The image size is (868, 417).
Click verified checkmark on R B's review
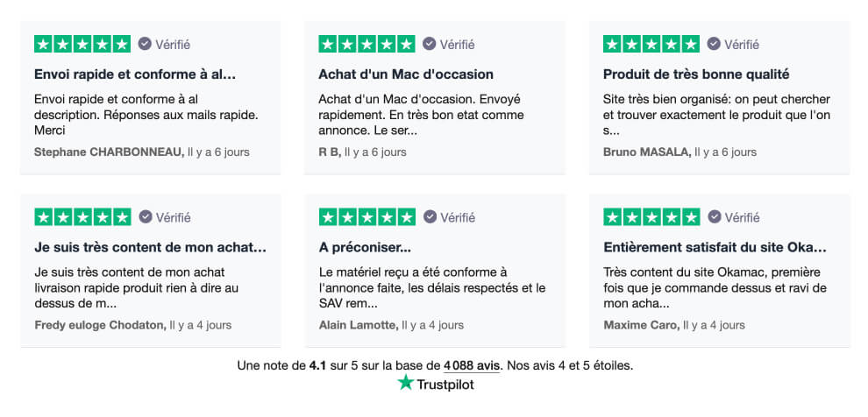click(430, 44)
